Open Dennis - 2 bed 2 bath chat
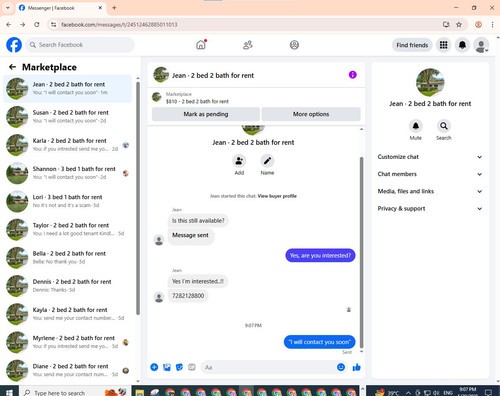This screenshot has height=396, width=500. coord(68,286)
